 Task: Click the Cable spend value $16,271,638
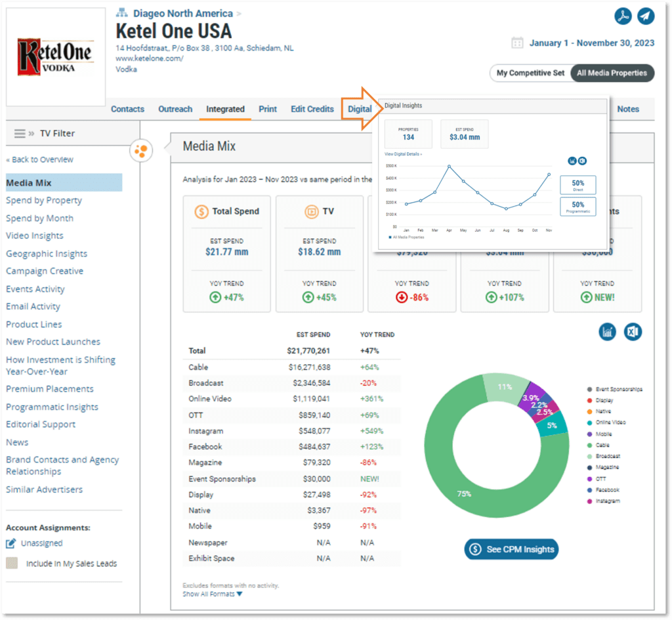(309, 367)
